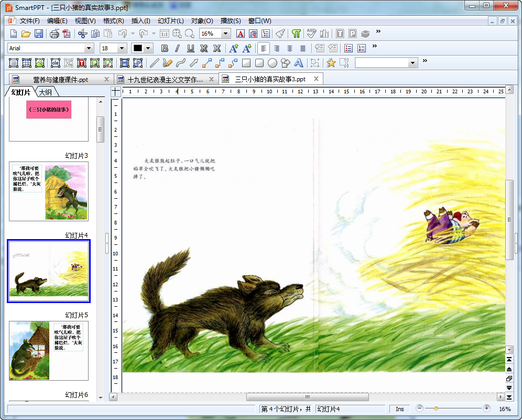
Task: Open the 16% zoom level dropdown
Action: (226, 34)
